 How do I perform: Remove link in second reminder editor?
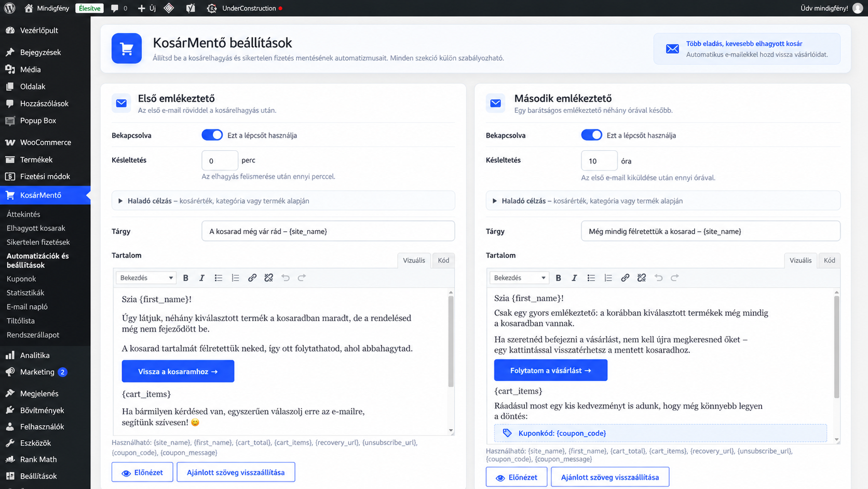[642, 278]
